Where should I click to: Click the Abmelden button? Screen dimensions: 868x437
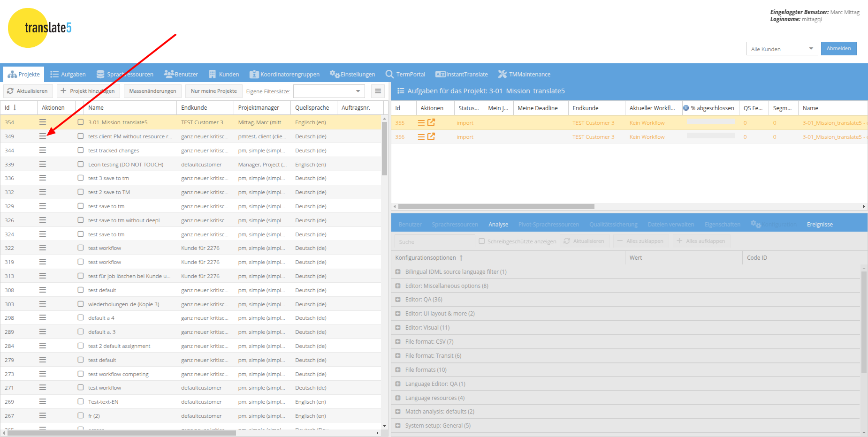tap(838, 48)
